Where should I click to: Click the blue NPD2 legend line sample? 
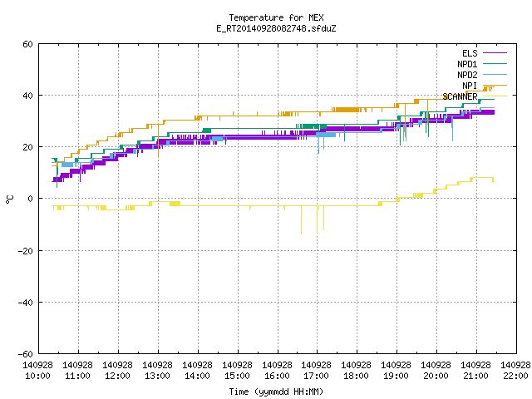(495, 74)
